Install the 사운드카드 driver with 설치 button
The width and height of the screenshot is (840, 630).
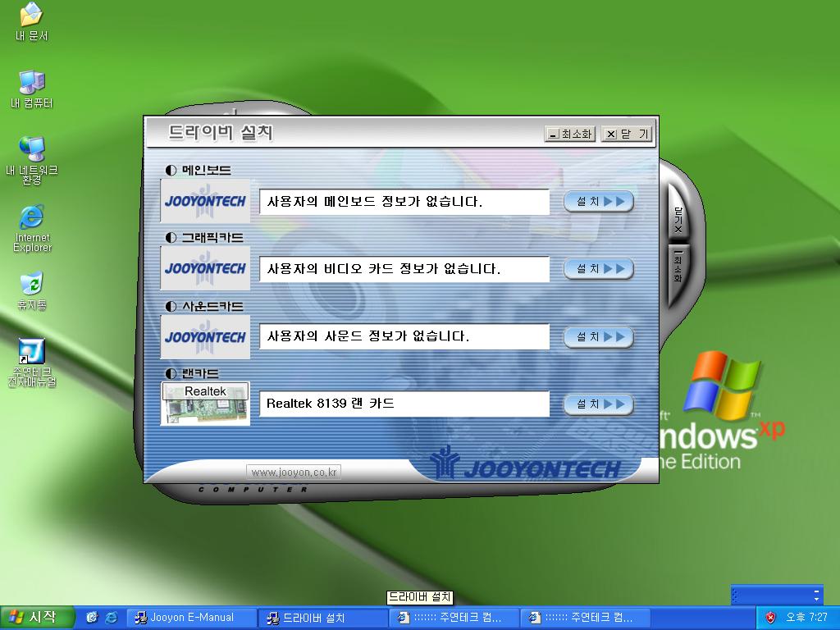point(598,337)
